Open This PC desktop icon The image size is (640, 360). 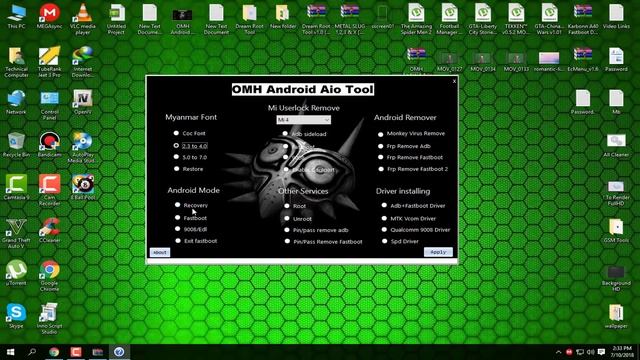pos(16,17)
